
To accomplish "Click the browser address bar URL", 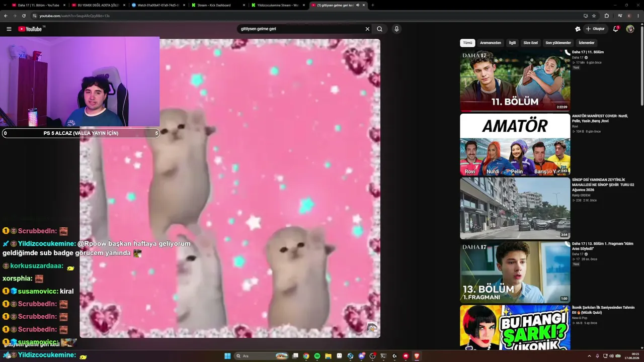I will pyautogui.click(x=74, y=16).
